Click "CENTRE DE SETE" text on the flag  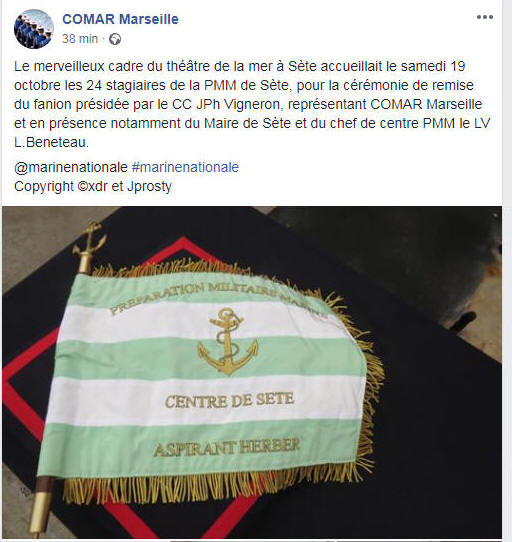click(x=230, y=401)
